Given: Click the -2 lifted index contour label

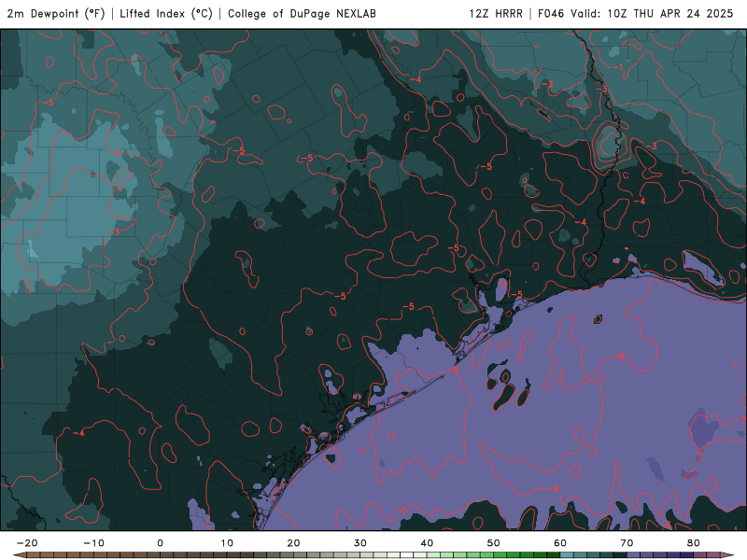Looking at the screenshot, I should [x=547, y=84].
